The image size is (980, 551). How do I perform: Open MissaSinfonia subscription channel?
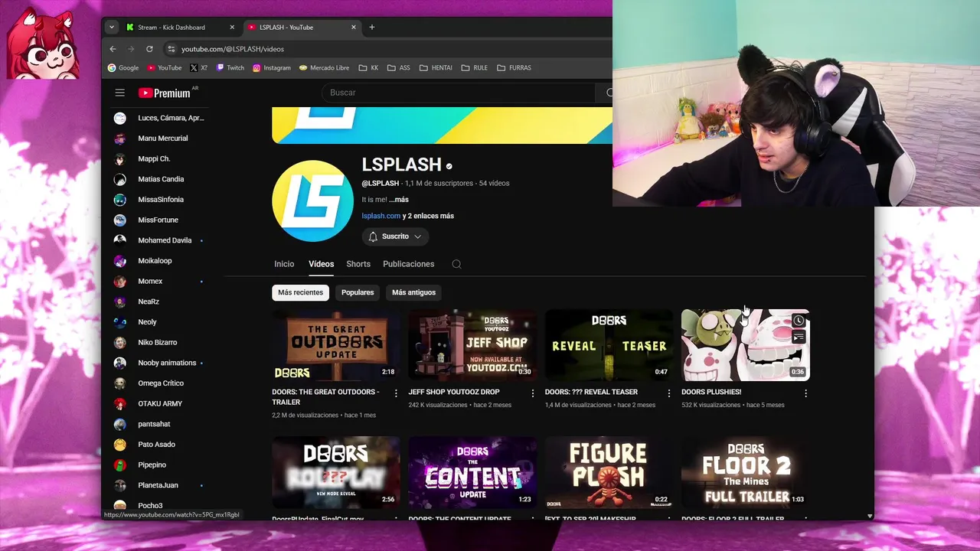158,200
